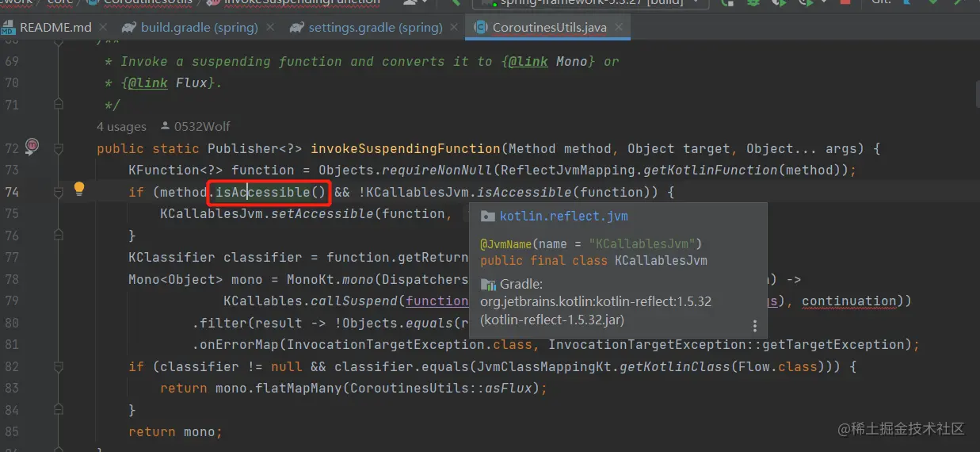Viewport: 980px width, 452px height.
Task: Click Flow.class on line 82
Action: point(777,366)
